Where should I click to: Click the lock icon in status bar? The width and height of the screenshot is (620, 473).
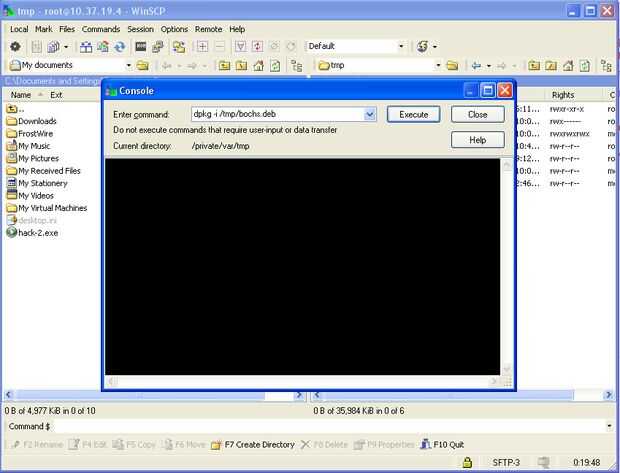pos(467,462)
